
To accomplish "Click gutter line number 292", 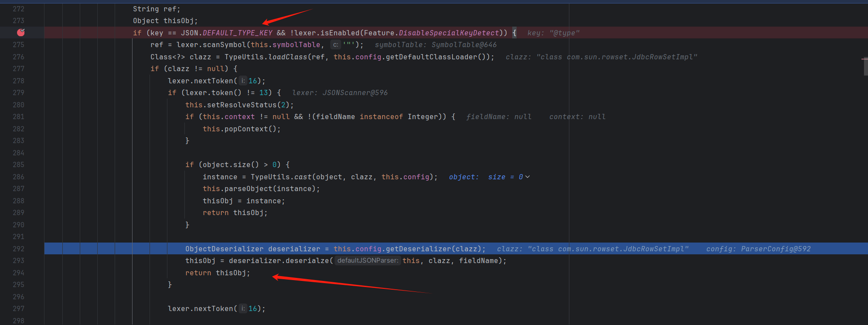I will click(18, 249).
